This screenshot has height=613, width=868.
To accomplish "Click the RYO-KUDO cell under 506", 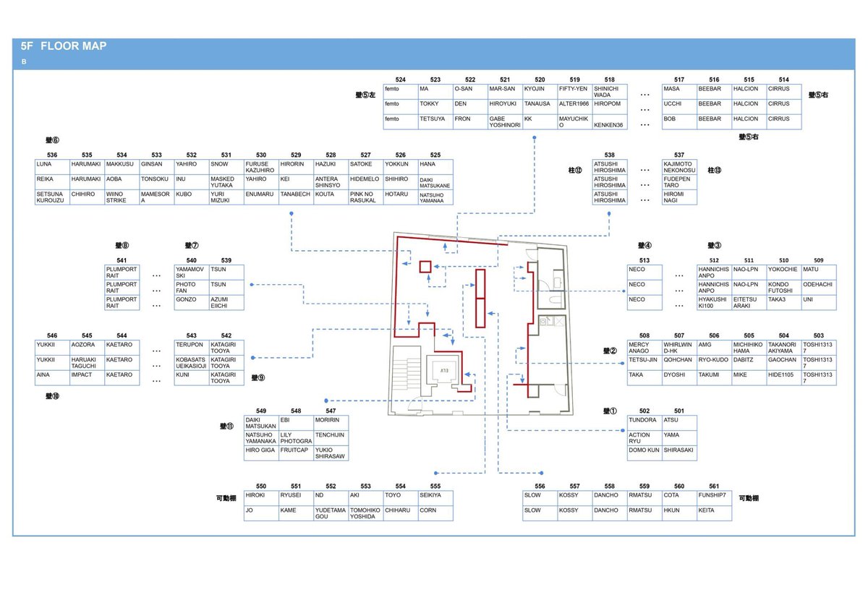I will (x=714, y=363).
